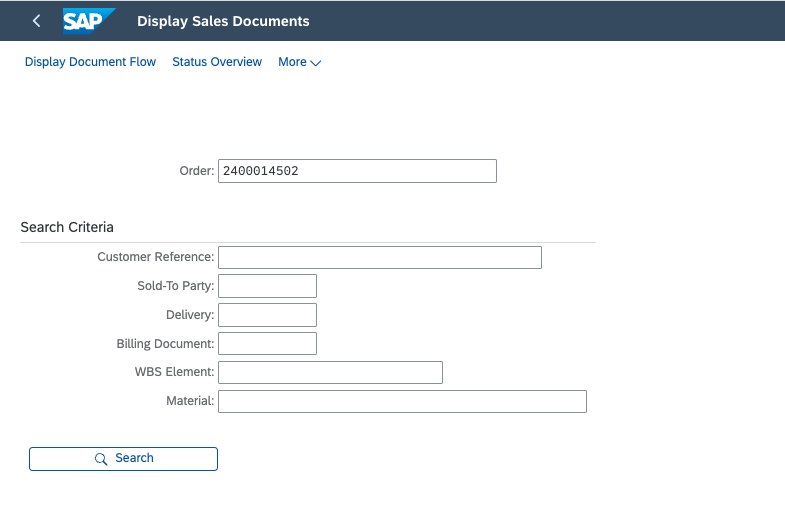Click the "Material:" label text
785x518 pixels.
click(x=190, y=401)
